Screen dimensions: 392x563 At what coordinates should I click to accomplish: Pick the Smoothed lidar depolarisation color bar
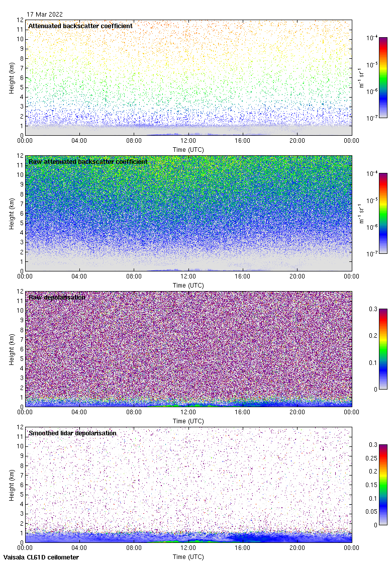(x=382, y=485)
